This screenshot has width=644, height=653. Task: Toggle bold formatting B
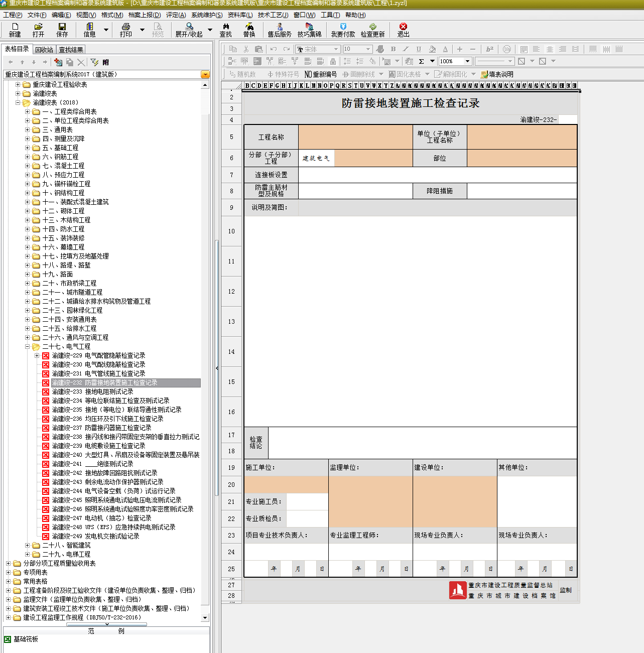(x=393, y=49)
